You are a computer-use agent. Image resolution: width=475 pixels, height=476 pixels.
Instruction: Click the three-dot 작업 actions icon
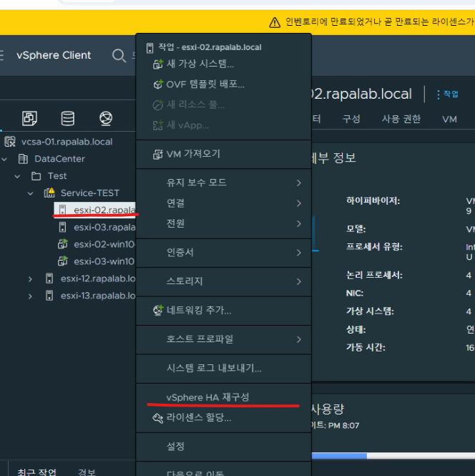pos(438,94)
